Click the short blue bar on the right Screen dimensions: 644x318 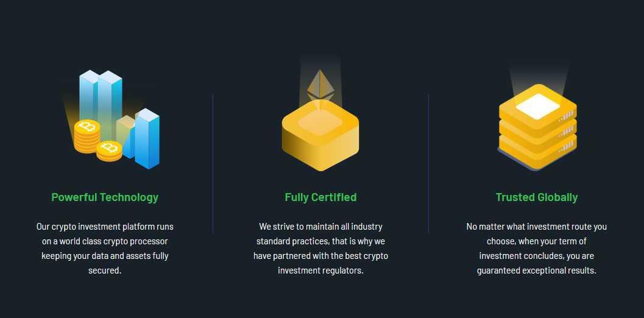click(x=147, y=138)
